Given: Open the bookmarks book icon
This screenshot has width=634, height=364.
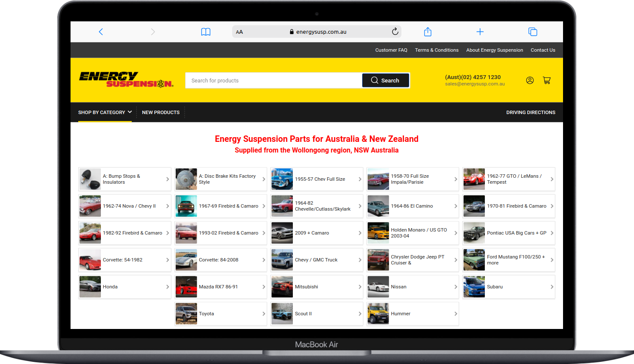Looking at the screenshot, I should pyautogui.click(x=206, y=32).
